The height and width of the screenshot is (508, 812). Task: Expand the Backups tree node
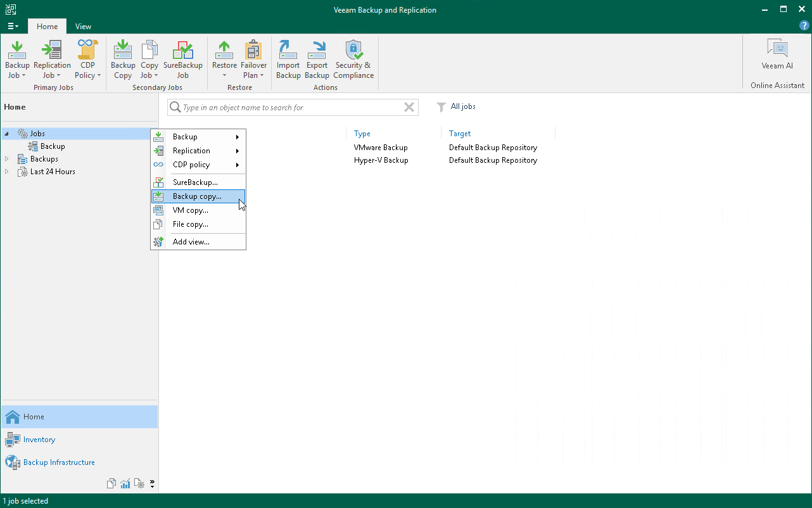(6, 158)
